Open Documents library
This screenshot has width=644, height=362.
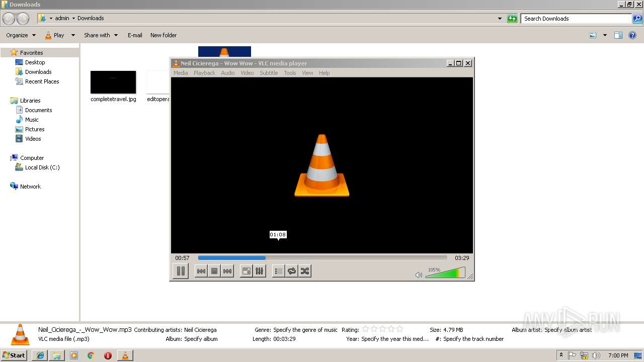[39, 110]
